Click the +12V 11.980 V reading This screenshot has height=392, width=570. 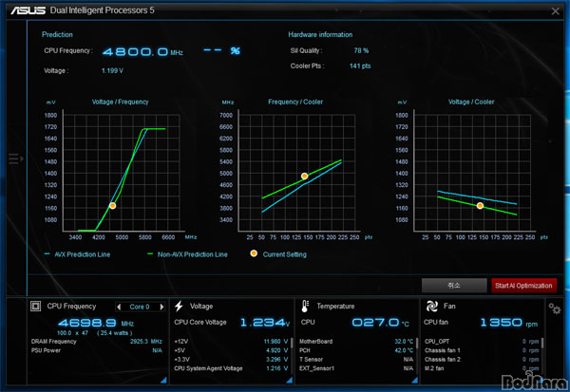coord(275,342)
